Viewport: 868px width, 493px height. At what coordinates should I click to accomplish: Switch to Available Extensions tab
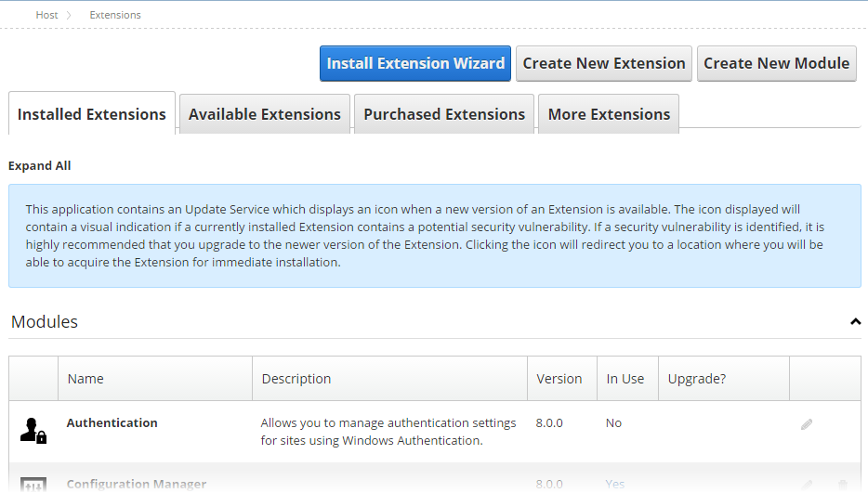[x=265, y=114]
